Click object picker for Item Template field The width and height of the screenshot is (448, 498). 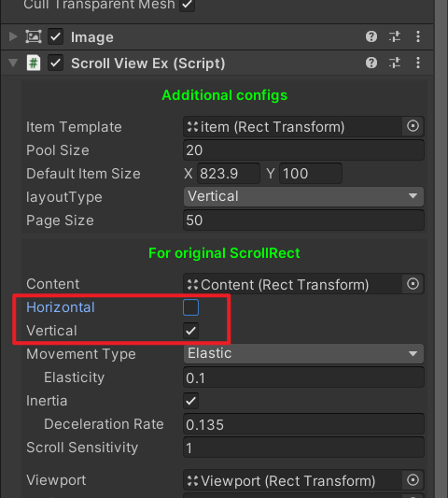(x=413, y=126)
